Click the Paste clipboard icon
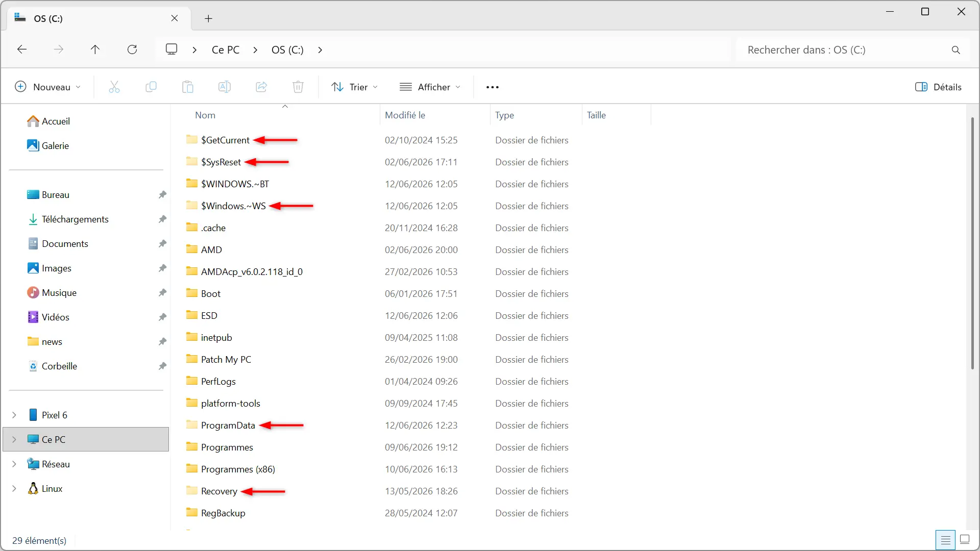980x551 pixels. (188, 87)
